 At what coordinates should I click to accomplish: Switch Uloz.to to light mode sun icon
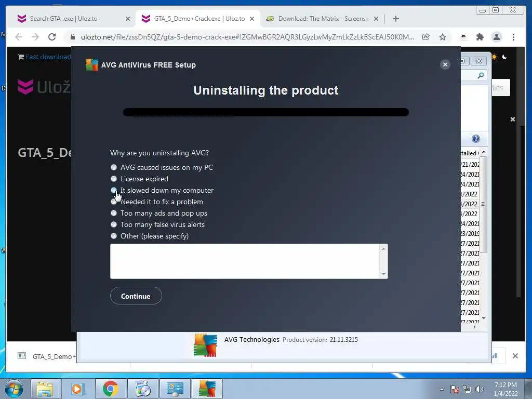(x=494, y=57)
